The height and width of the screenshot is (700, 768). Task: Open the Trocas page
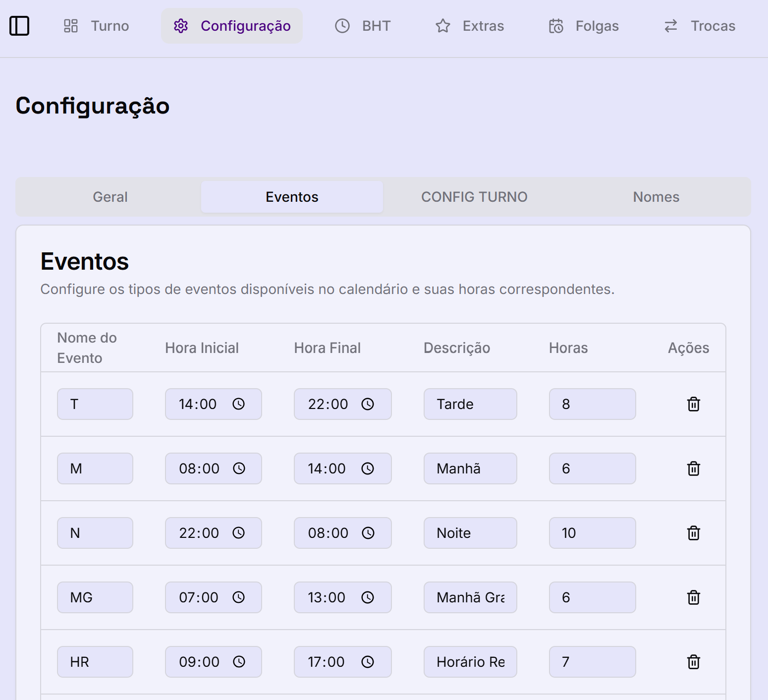(699, 26)
